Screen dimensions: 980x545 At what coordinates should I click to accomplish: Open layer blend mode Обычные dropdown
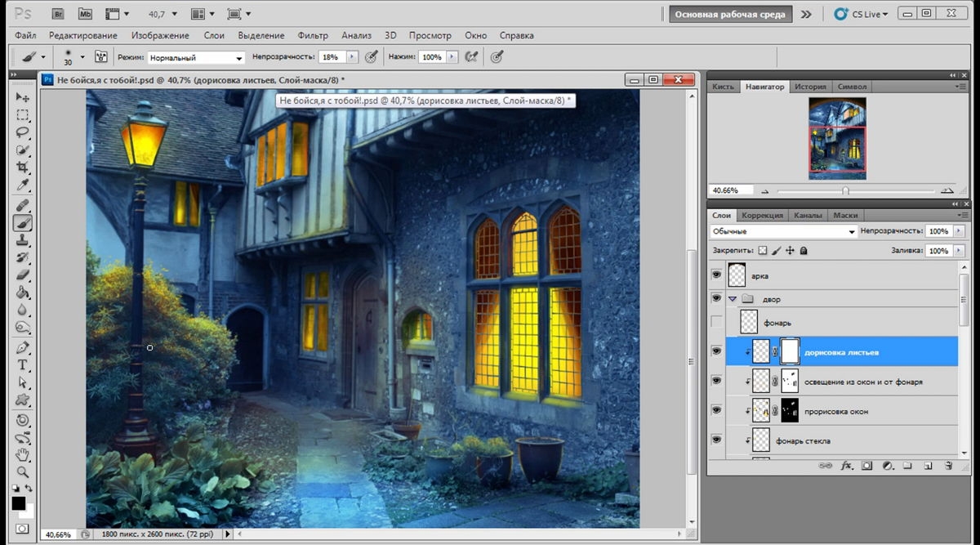[x=783, y=231]
